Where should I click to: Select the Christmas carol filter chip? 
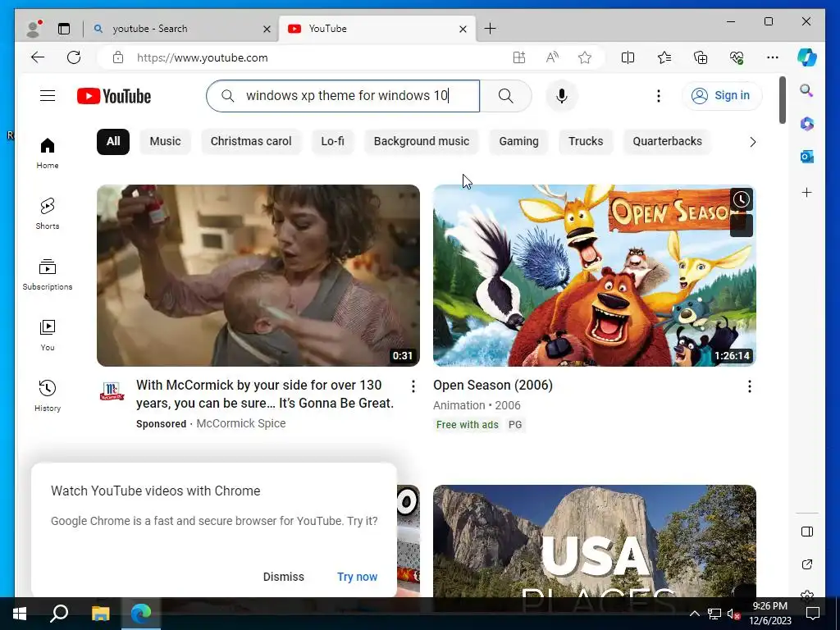[x=251, y=141]
